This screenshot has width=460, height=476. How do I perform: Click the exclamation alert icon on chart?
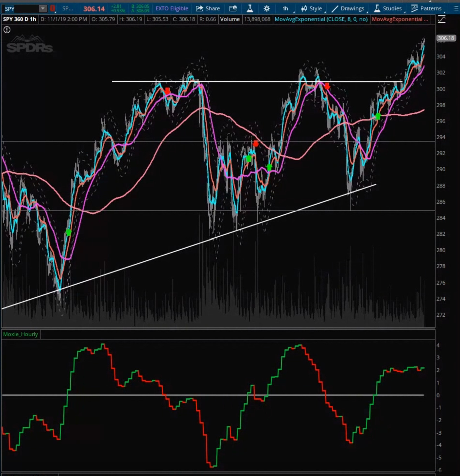[7, 30]
